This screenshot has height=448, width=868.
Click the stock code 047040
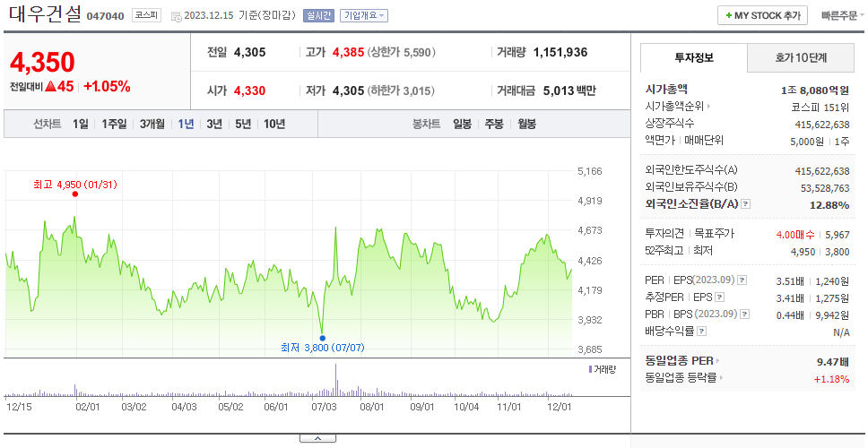click(x=105, y=16)
